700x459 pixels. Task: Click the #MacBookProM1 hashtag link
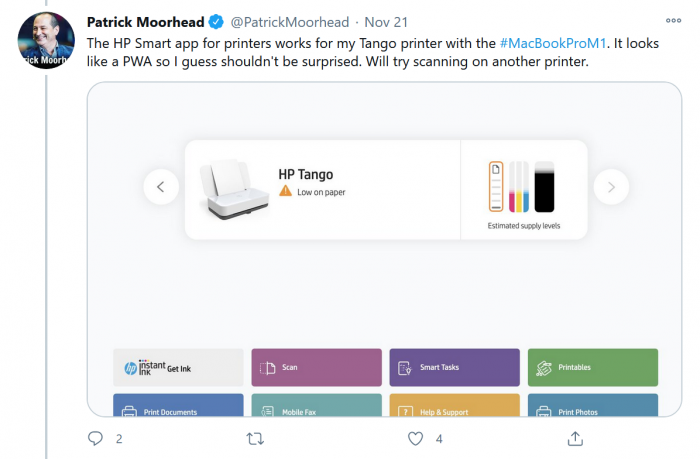coord(552,43)
